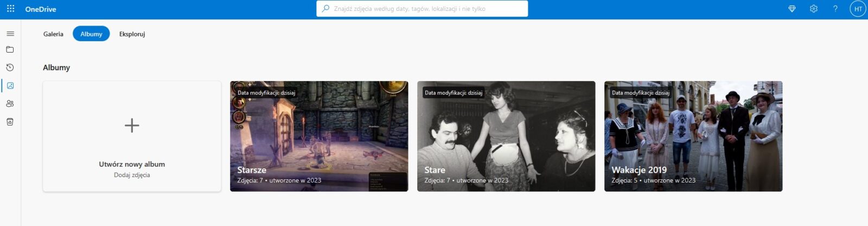Click the Dodaj zdjęcia text

click(x=132, y=175)
